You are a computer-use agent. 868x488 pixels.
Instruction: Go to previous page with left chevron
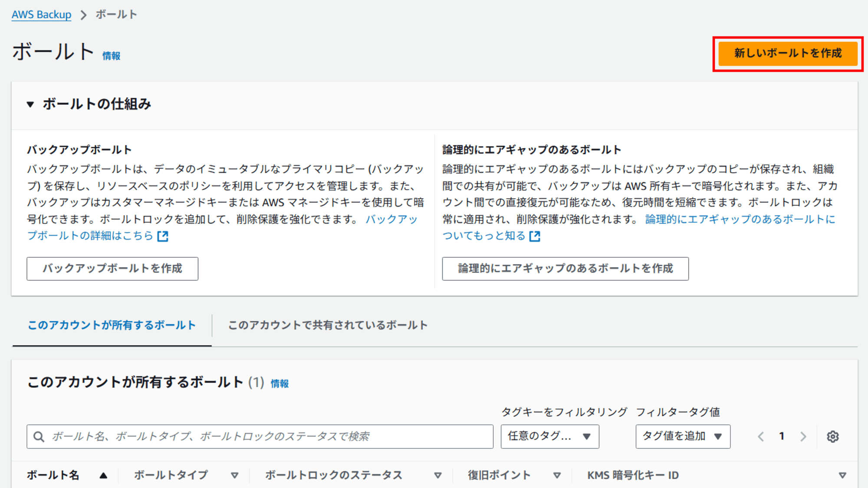pyautogui.click(x=761, y=436)
